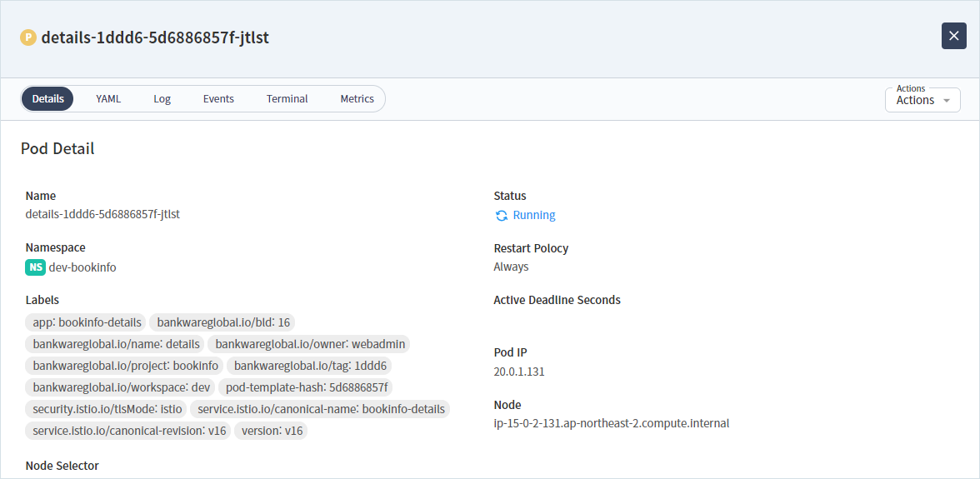Click the bankwareglobal.io/workspace: dev chip
Screen dimensions: 980x479
pyautogui.click(x=121, y=387)
